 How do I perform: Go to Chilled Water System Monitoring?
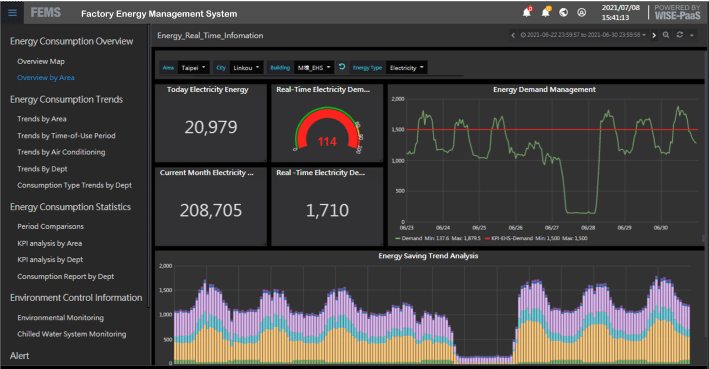pos(71,334)
